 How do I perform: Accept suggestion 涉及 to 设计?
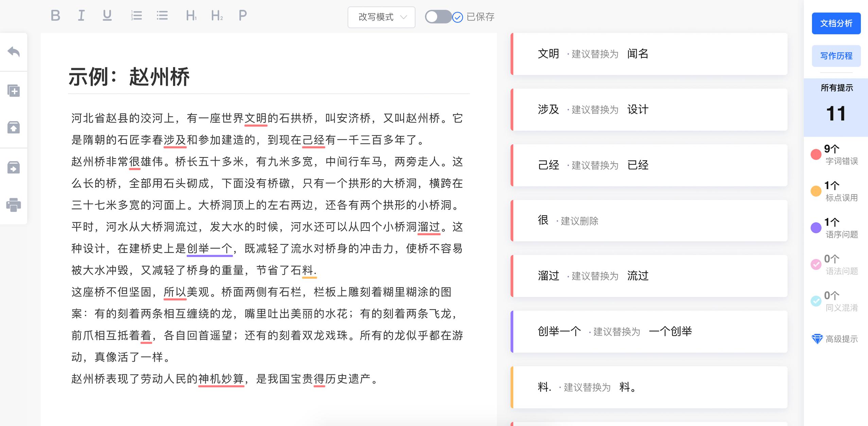coord(649,110)
